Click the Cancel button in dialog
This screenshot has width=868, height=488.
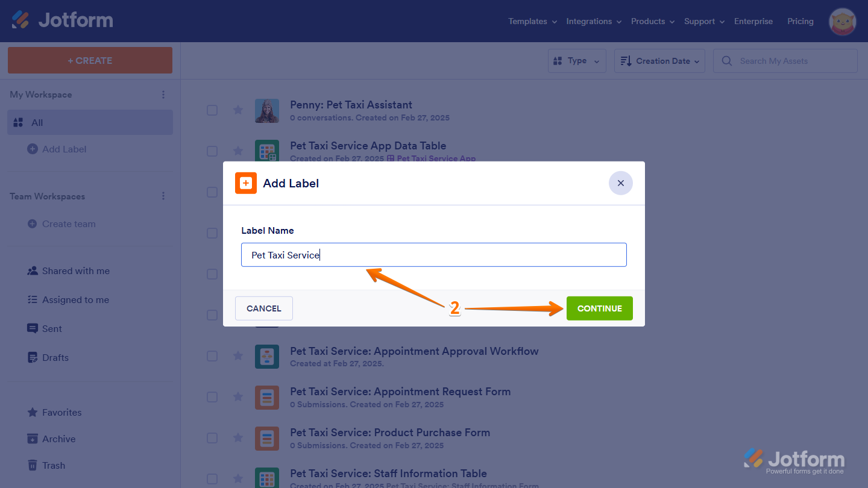pyautogui.click(x=263, y=308)
